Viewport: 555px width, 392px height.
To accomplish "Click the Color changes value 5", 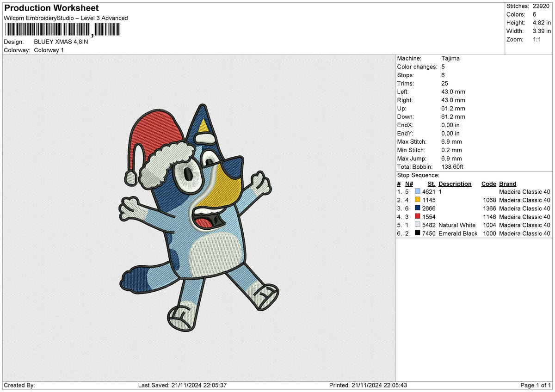I will pyautogui.click(x=443, y=67).
